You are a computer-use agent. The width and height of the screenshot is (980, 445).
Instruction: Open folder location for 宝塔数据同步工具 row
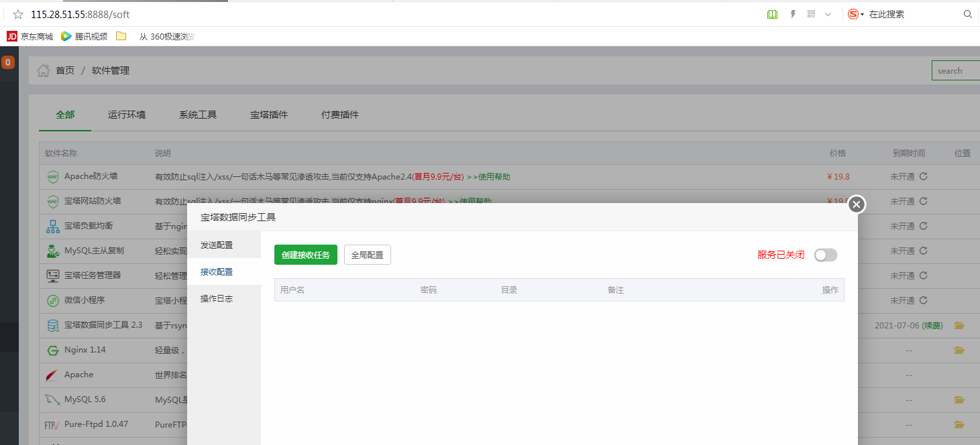959,325
